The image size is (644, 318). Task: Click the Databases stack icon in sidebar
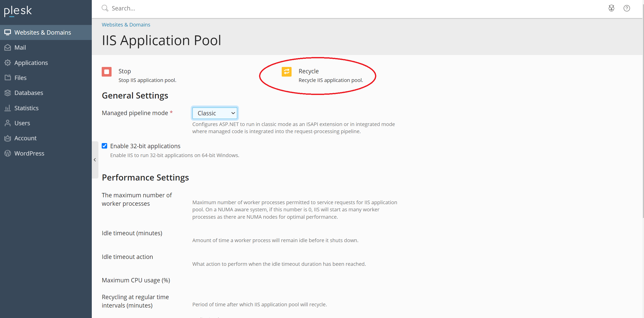pos(8,93)
